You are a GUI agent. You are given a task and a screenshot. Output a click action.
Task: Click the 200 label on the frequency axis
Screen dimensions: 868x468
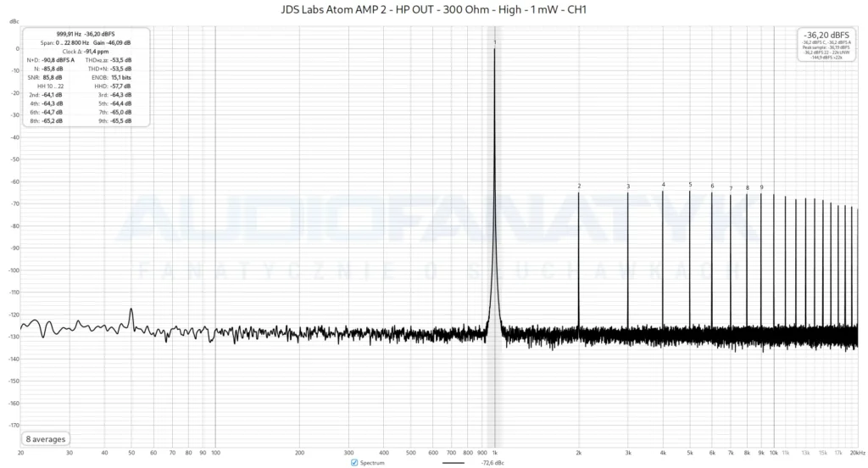coord(299,453)
